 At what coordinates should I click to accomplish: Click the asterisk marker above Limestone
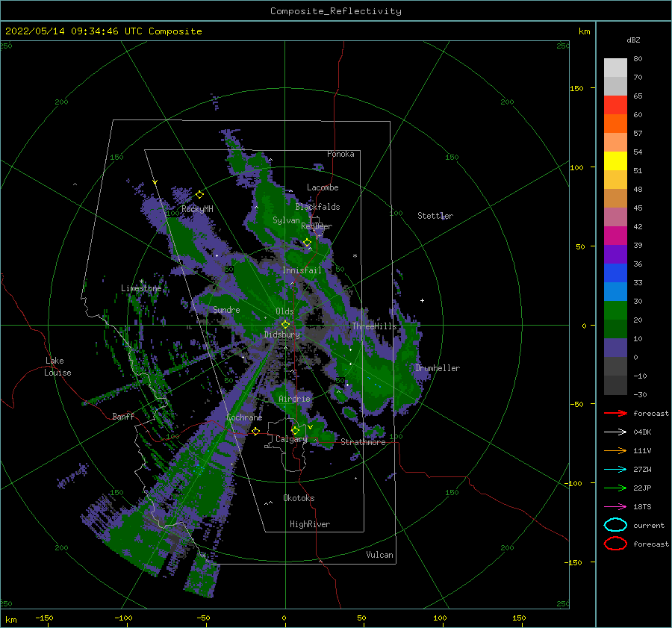click(x=141, y=282)
